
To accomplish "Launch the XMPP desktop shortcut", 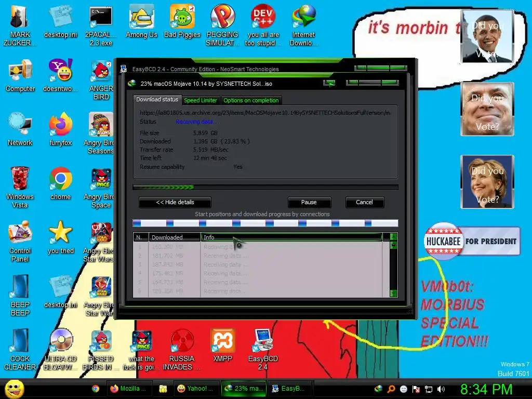I will pyautogui.click(x=222, y=345).
